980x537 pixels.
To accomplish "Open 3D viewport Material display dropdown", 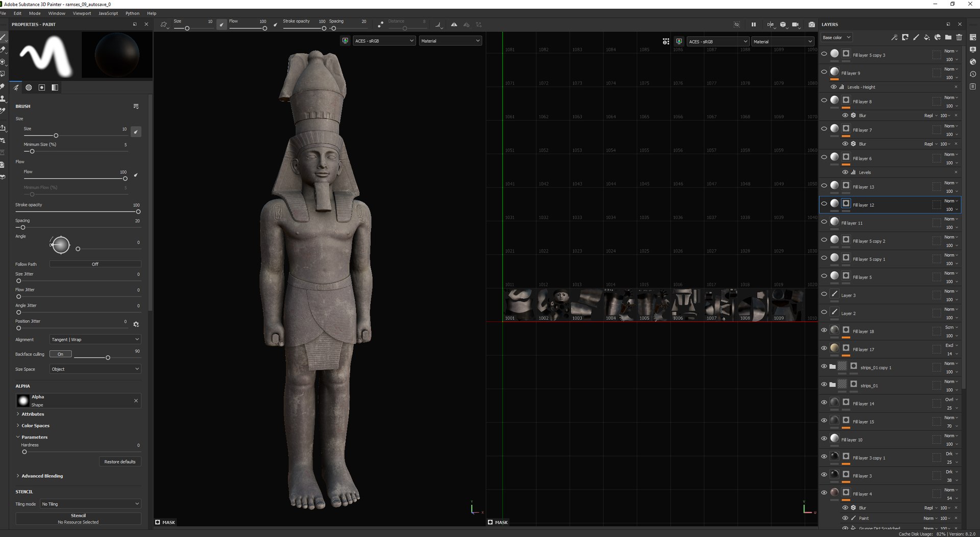I will (x=451, y=41).
